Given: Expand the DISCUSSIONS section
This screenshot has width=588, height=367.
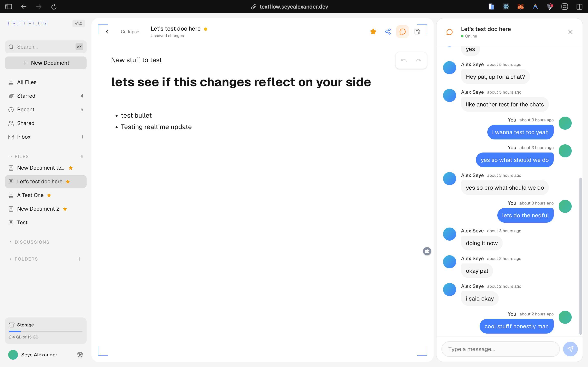Looking at the screenshot, I should 10,242.
